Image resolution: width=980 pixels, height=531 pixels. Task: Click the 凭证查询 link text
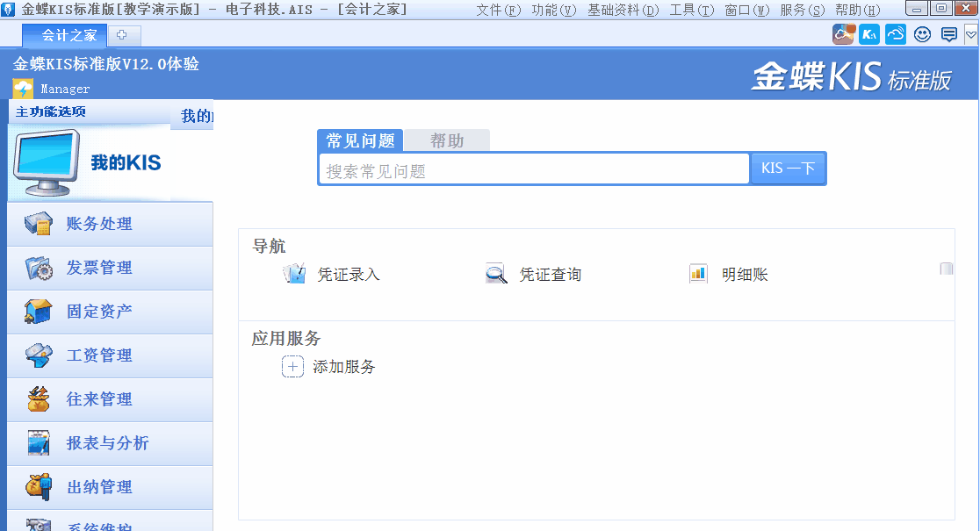(550, 274)
